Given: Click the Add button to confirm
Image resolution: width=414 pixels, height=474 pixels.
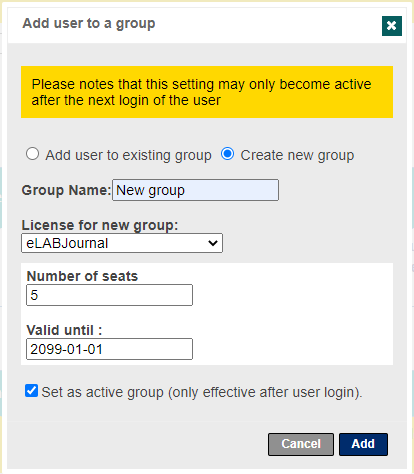Looking at the screenshot, I should [x=363, y=444].
